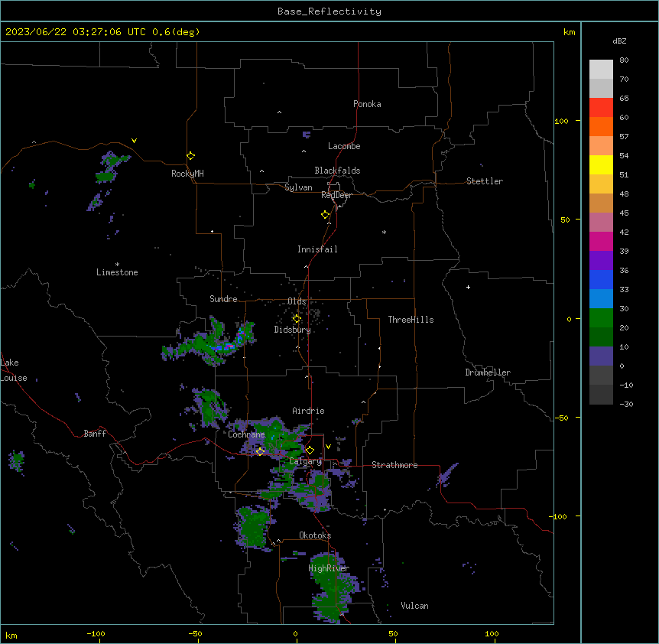Click the km label at bottom-left corner
The image size is (659, 644).
pyautogui.click(x=11, y=635)
